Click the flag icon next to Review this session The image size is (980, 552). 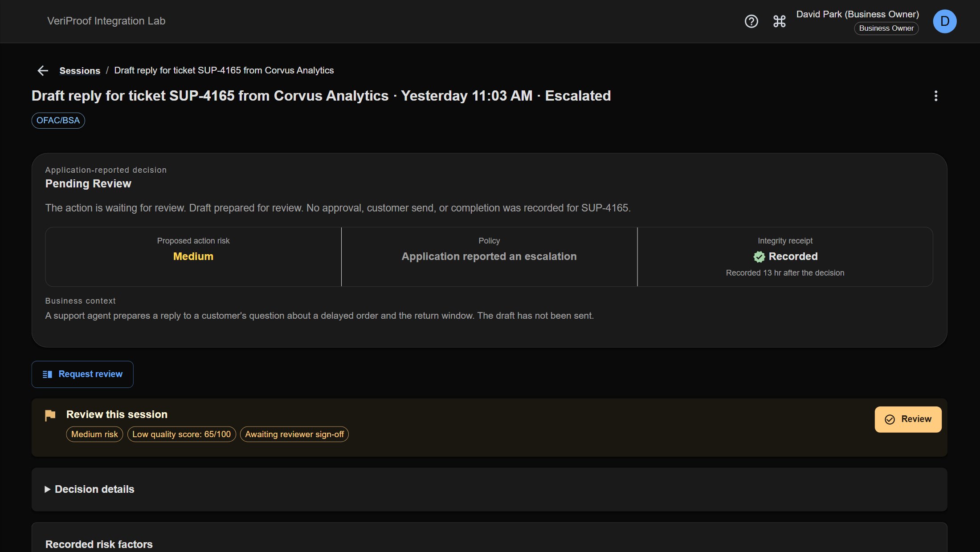tap(50, 415)
